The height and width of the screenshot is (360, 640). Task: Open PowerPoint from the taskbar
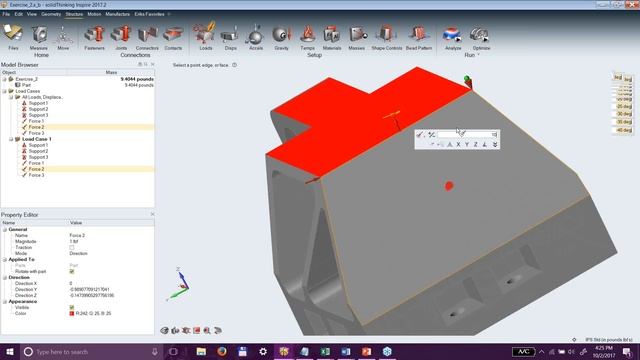367,351
